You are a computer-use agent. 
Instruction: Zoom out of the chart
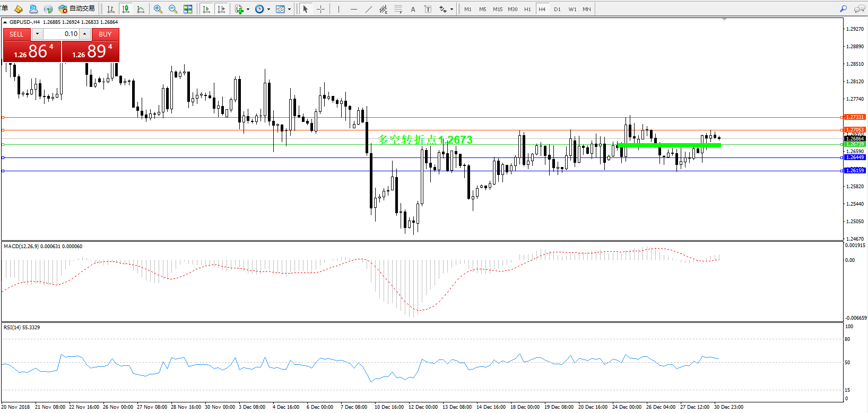point(173,9)
